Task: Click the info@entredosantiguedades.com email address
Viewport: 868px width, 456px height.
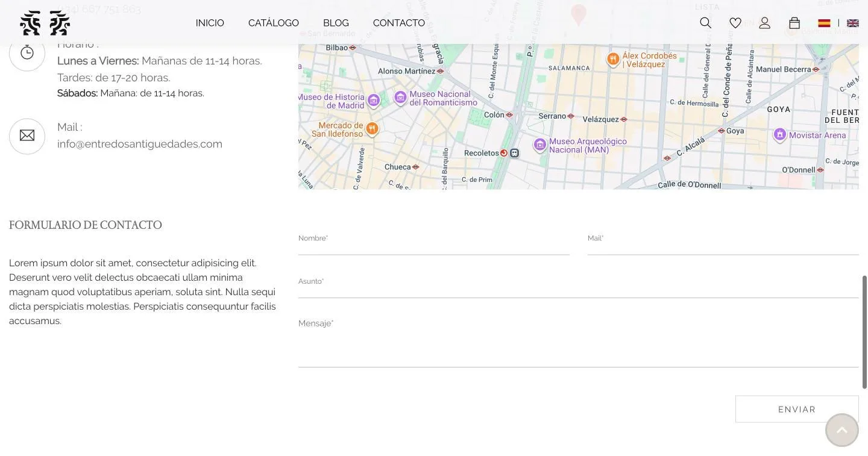Action: [x=140, y=144]
